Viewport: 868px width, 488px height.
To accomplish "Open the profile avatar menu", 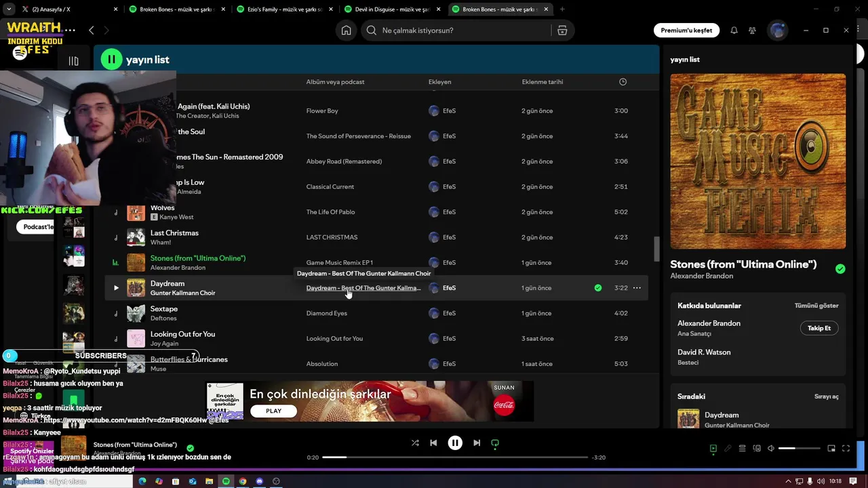I will coord(777,30).
